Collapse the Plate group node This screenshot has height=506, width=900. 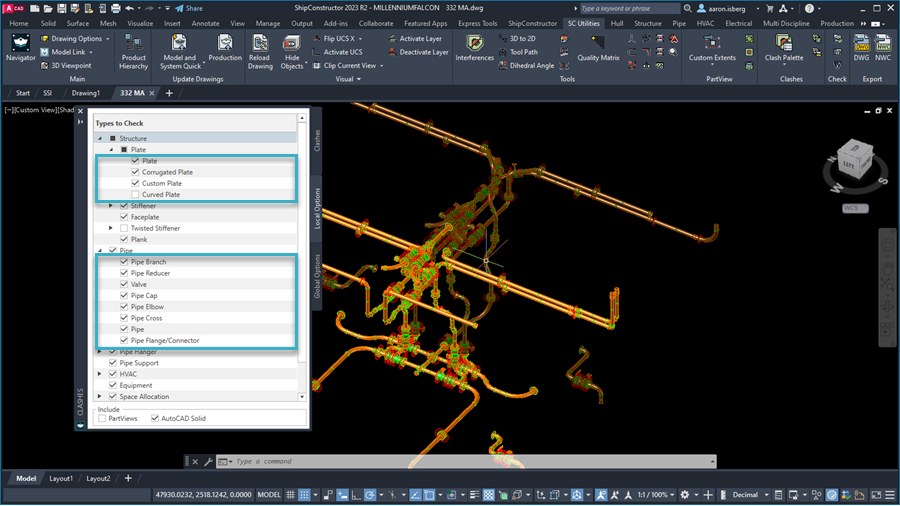111,150
